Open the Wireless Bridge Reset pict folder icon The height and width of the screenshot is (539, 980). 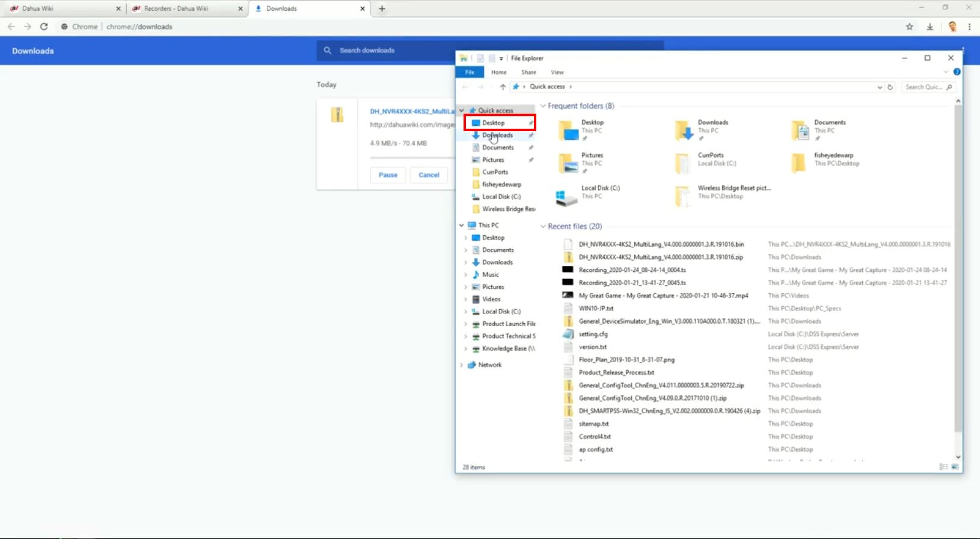pos(683,196)
